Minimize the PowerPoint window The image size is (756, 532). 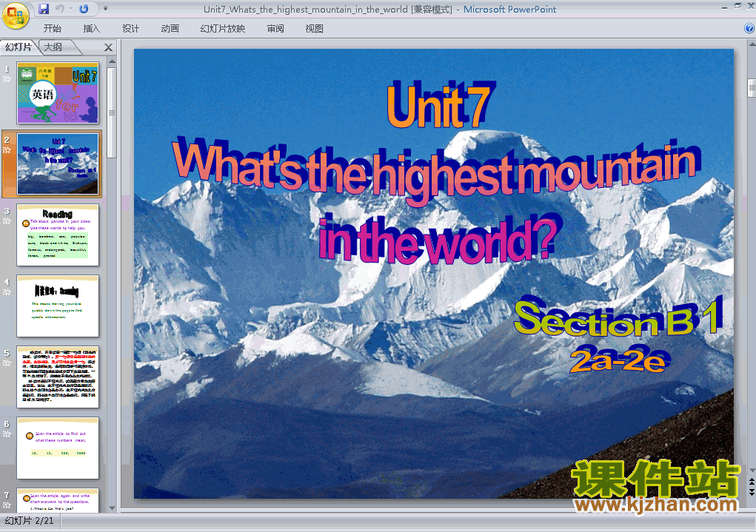click(724, 7)
